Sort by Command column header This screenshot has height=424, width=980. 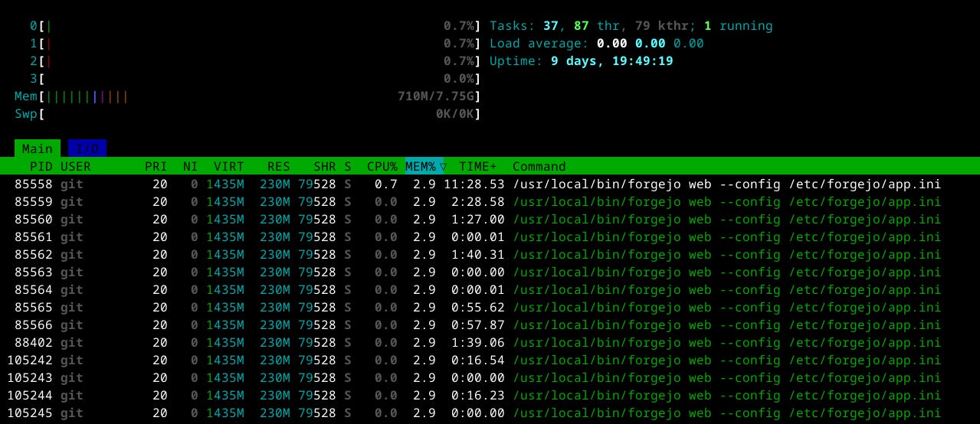[x=539, y=166]
